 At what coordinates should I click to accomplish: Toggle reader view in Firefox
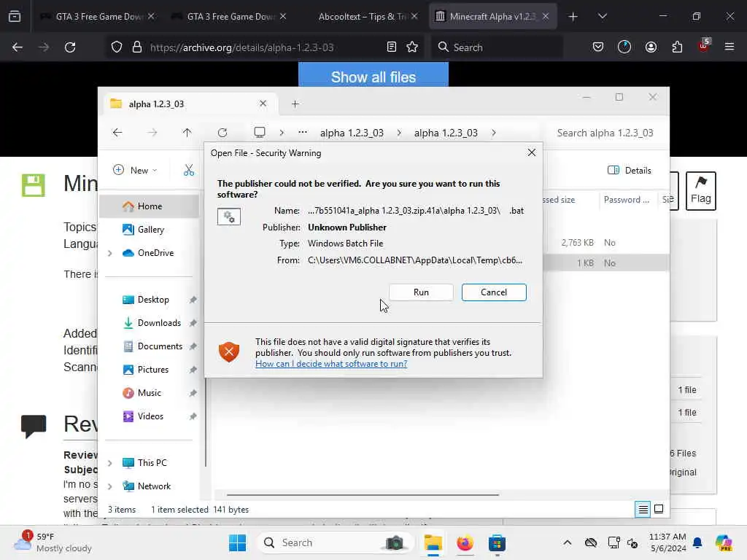[392, 47]
